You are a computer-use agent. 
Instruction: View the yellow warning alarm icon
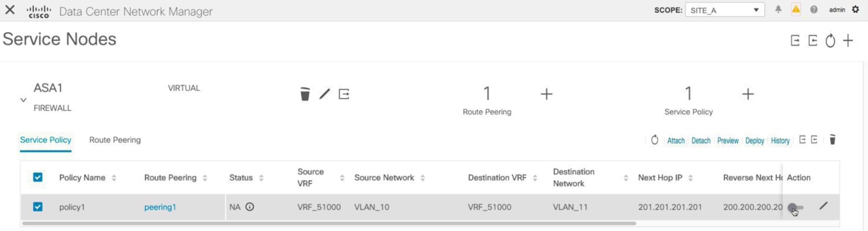796,10
